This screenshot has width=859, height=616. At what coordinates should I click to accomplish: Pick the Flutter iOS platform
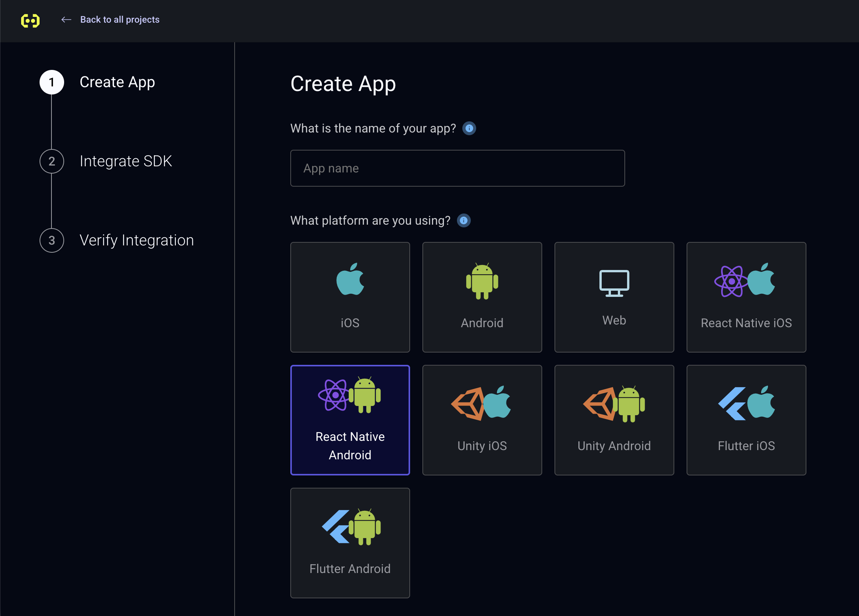[746, 420]
